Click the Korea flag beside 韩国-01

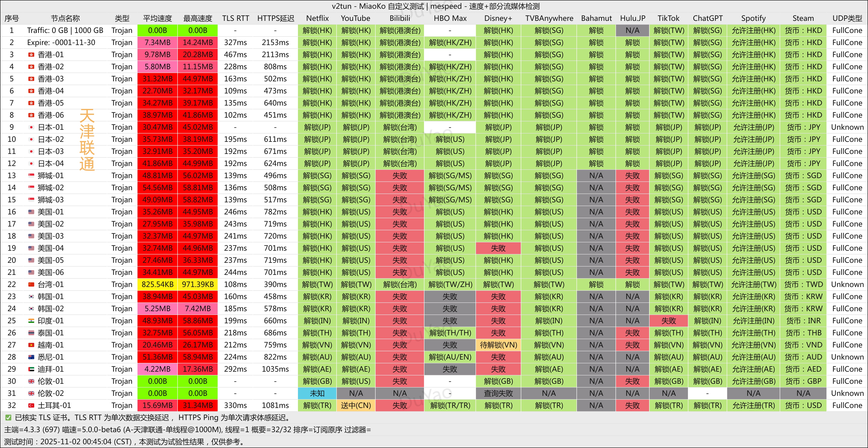pyautogui.click(x=31, y=296)
